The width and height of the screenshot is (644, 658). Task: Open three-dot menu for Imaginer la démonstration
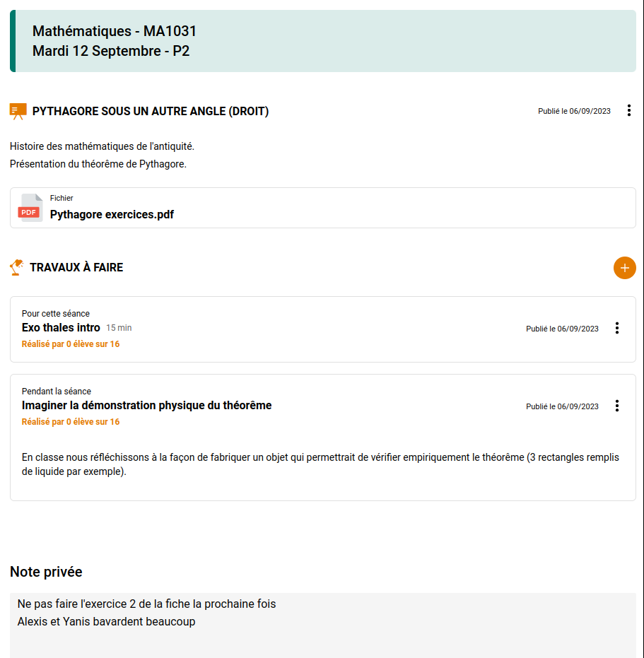click(617, 406)
